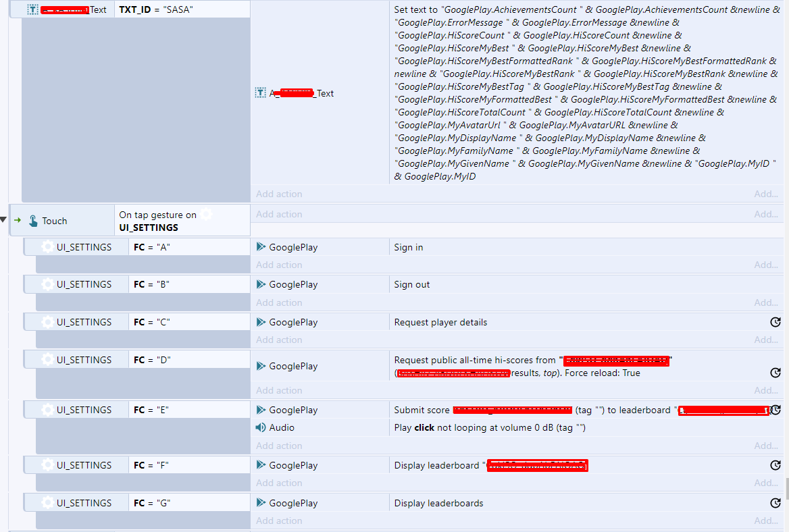Click async icon on Display leaderboards row
789x532 pixels.
(x=775, y=503)
